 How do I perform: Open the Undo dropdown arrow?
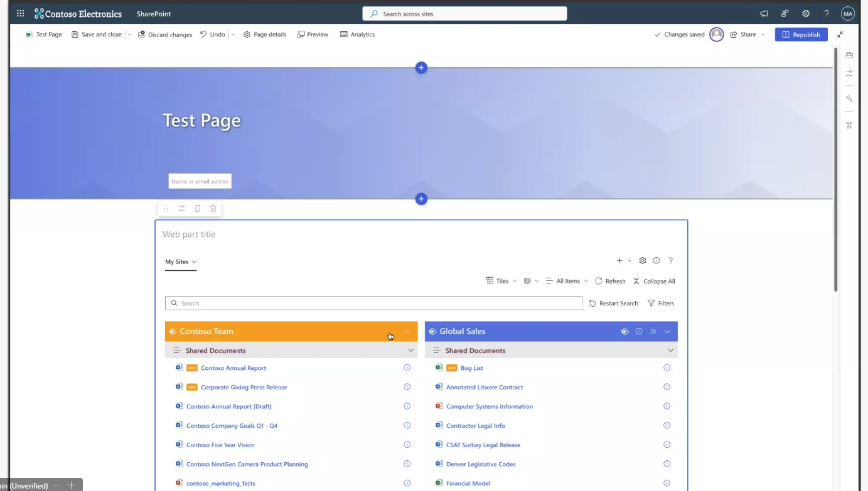(x=233, y=34)
